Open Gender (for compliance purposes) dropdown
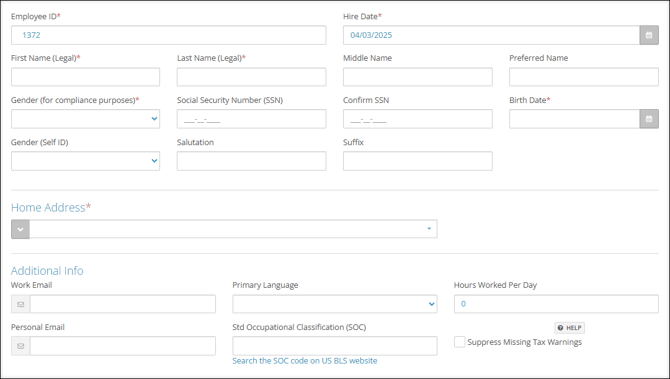The height and width of the screenshot is (379, 670). tap(85, 119)
